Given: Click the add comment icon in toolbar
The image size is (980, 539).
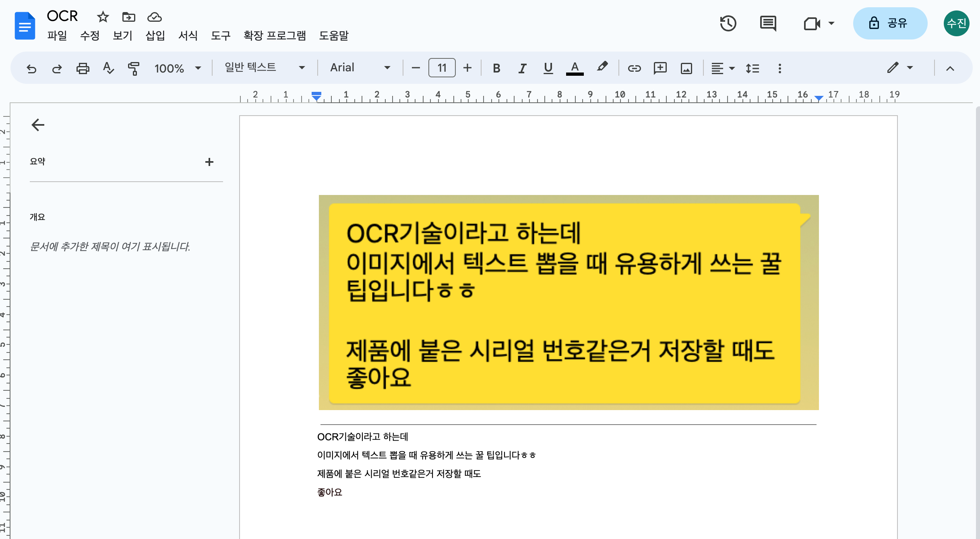Looking at the screenshot, I should pyautogui.click(x=660, y=68).
